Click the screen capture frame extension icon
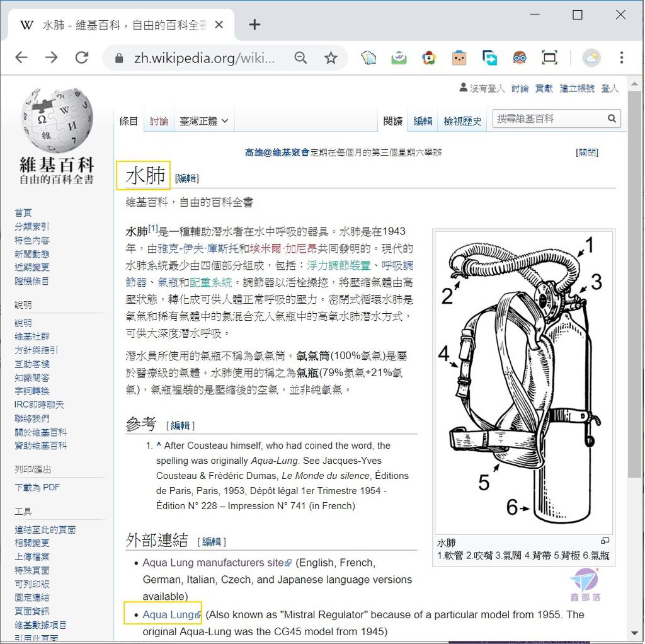 pyautogui.click(x=549, y=58)
